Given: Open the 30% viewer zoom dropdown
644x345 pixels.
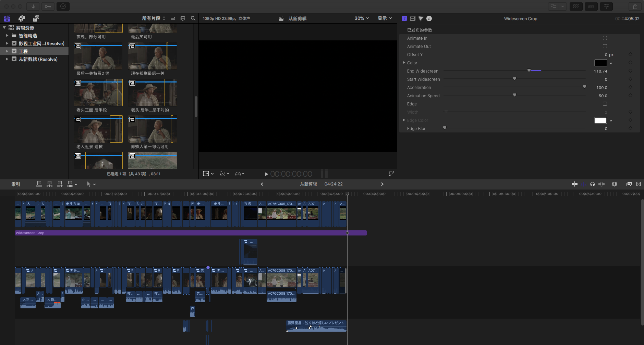Looking at the screenshot, I should point(362,18).
